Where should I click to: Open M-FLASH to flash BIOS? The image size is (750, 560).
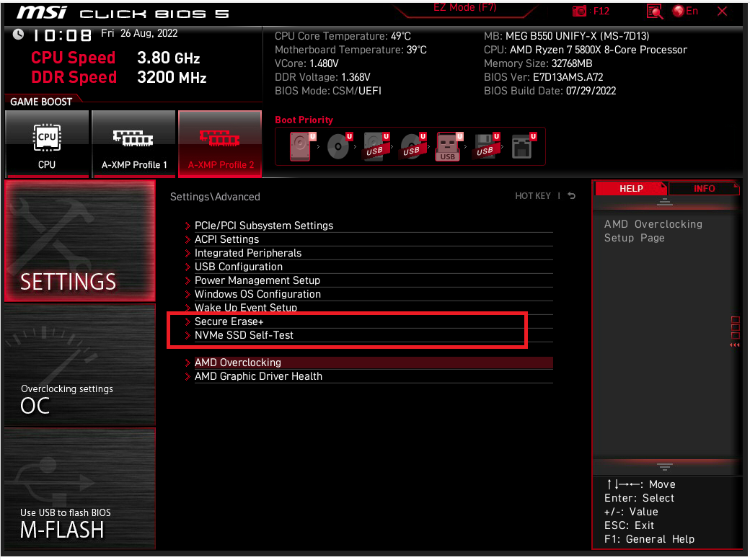tap(80, 488)
